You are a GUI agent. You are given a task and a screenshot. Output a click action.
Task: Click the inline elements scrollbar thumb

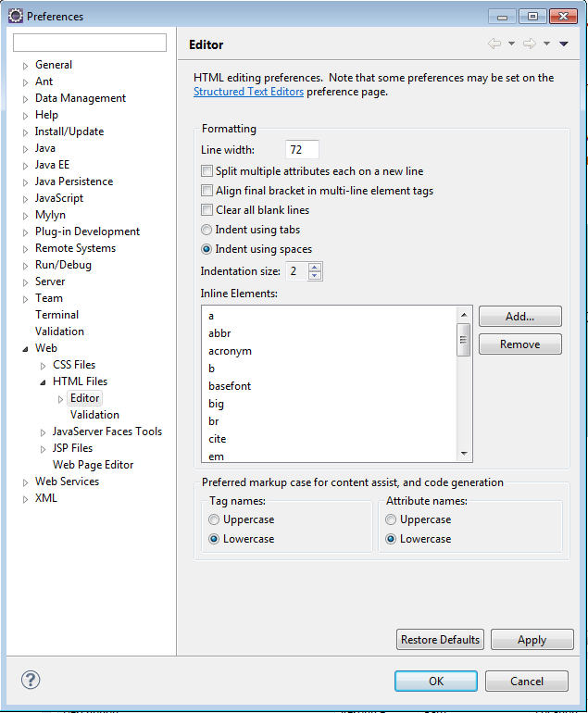pyautogui.click(x=463, y=340)
